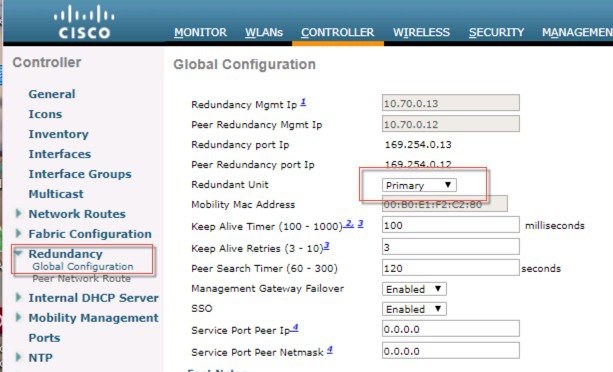
Task: Select the Service Port Peer Ip field
Action: click(x=451, y=329)
